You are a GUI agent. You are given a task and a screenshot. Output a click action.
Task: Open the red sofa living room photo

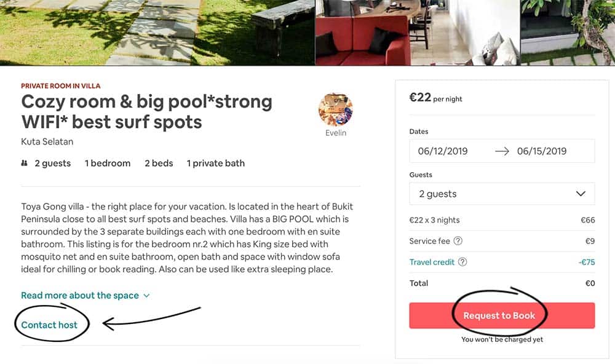(418, 33)
